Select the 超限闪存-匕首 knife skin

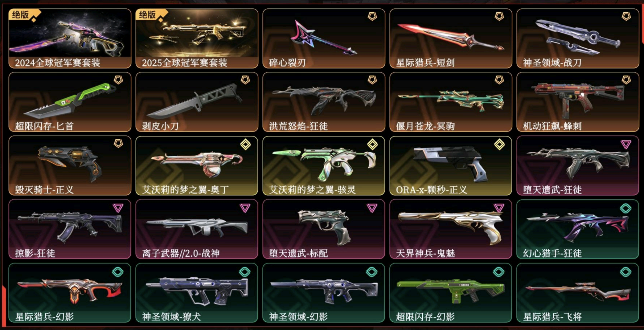pos(70,102)
